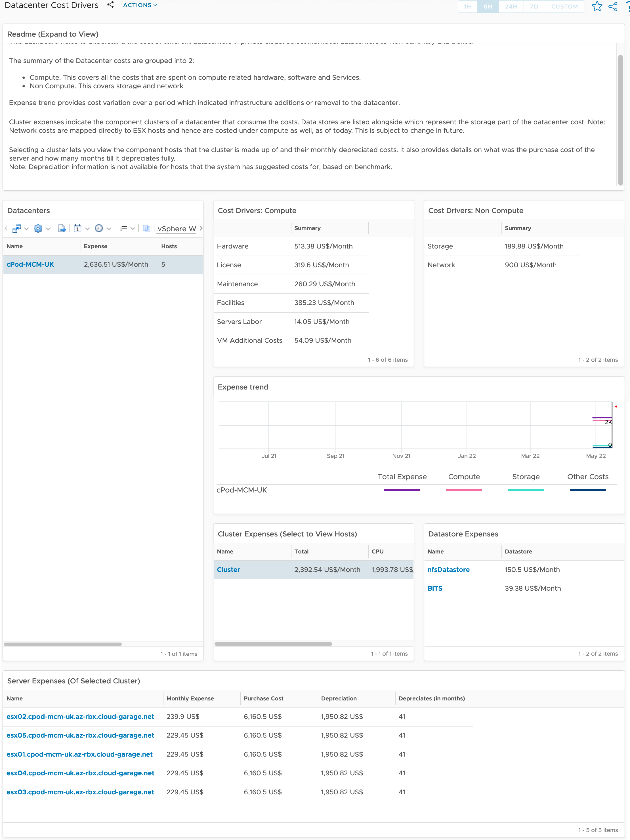The width and height of the screenshot is (630, 840).
Task: Click cPod-MCM-UK row label in Expense trend legend
Action: pyautogui.click(x=242, y=490)
